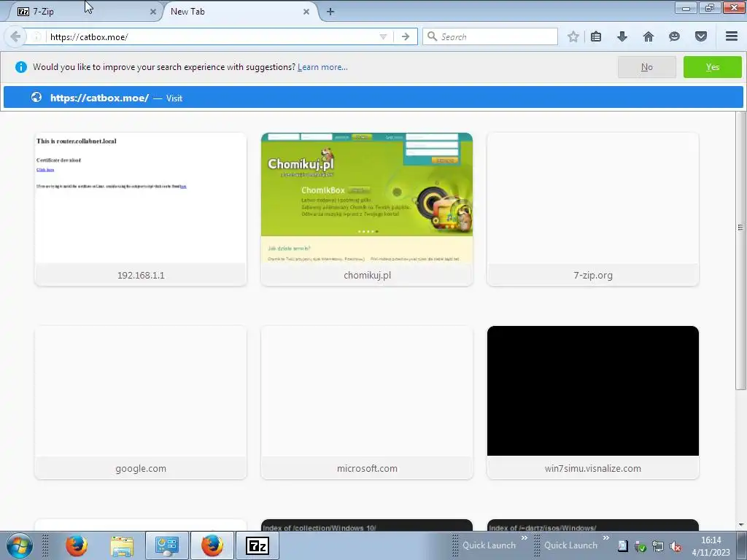
Task: Open the google.com tile
Action: tap(141, 402)
